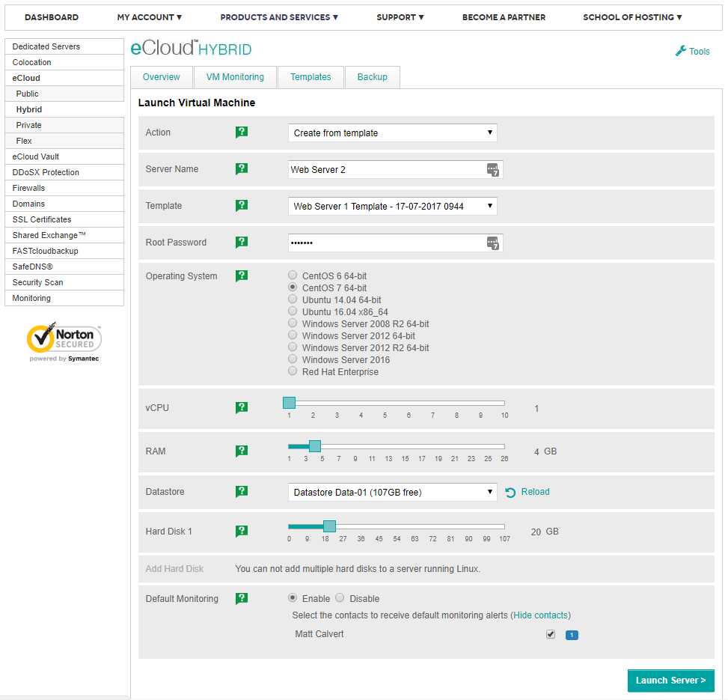Viewport: 728px width, 700px height.
Task: Click the help icon beside Default Monitoring
Action: [242, 599]
